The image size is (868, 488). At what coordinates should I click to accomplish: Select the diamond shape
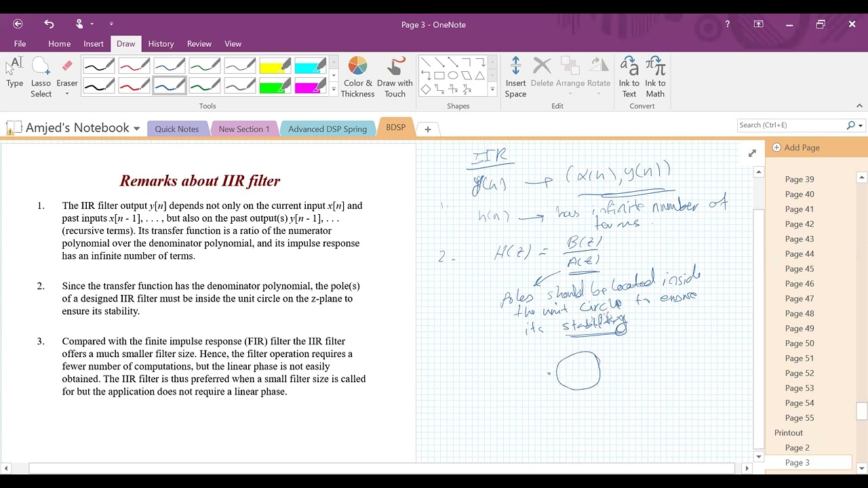coord(426,89)
